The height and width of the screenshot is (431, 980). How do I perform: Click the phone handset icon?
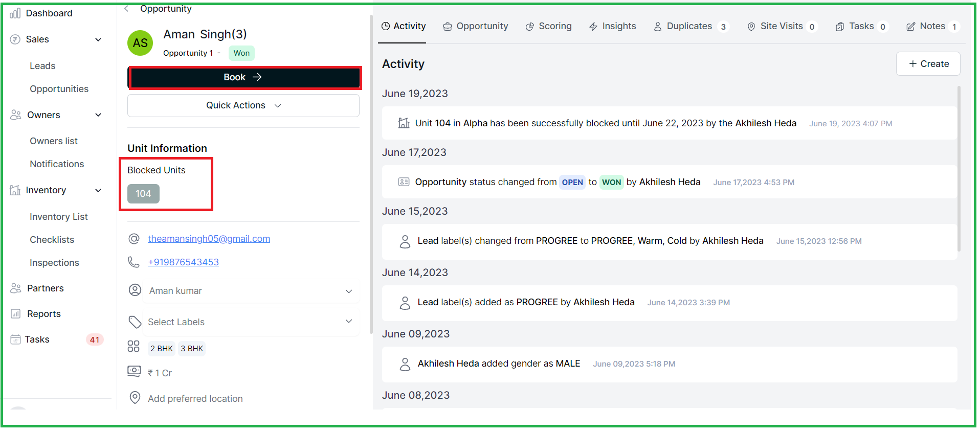[x=133, y=262]
